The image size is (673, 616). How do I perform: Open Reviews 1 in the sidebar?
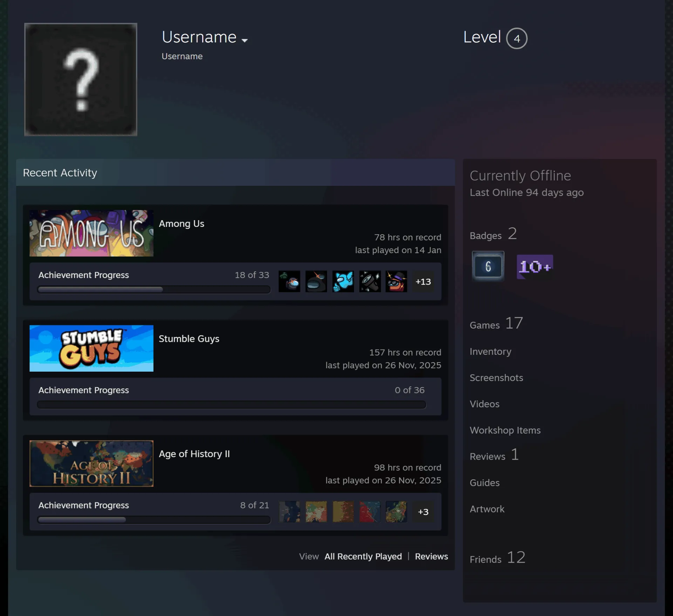(494, 455)
